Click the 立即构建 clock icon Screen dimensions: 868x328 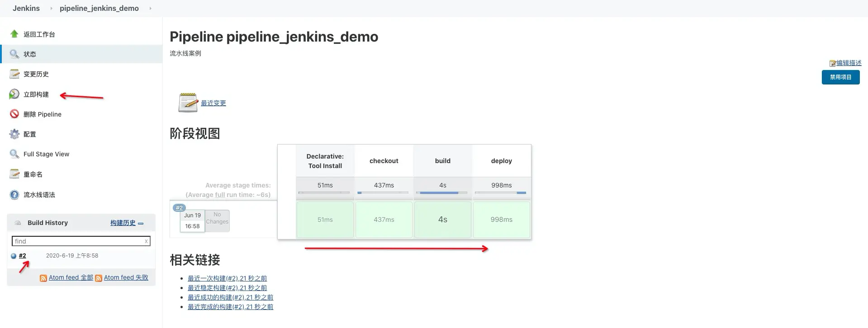(x=14, y=94)
